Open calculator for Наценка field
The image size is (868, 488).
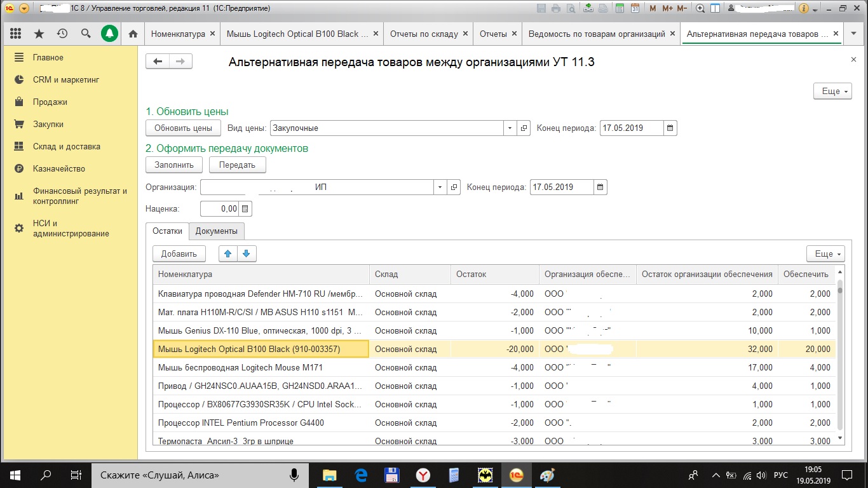click(245, 208)
